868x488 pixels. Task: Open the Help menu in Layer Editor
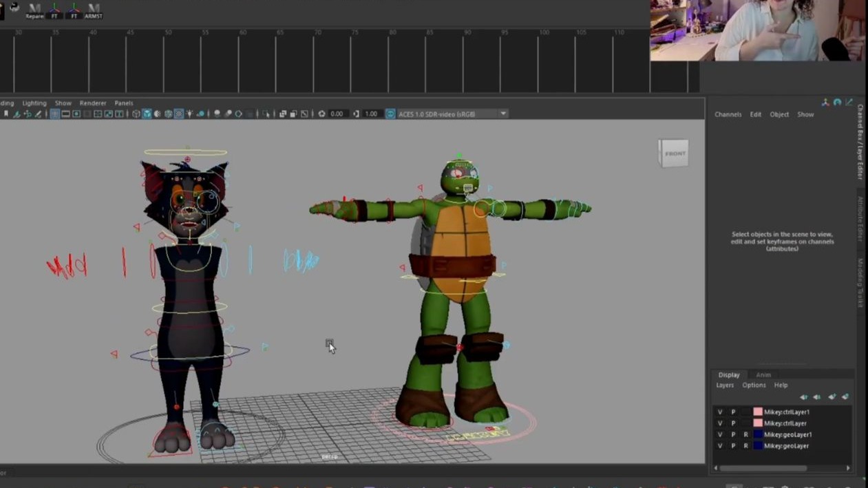tap(781, 385)
